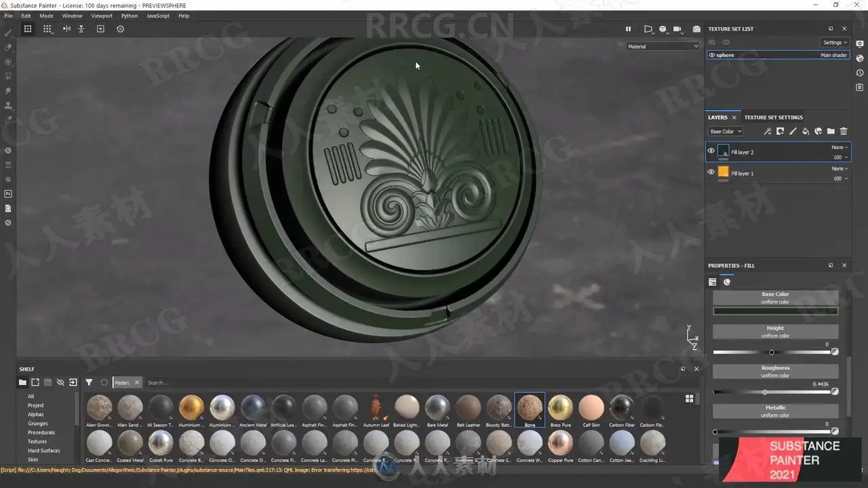Click the add viewport square plus icon
The width and height of the screenshot is (868, 488).
(x=100, y=28)
